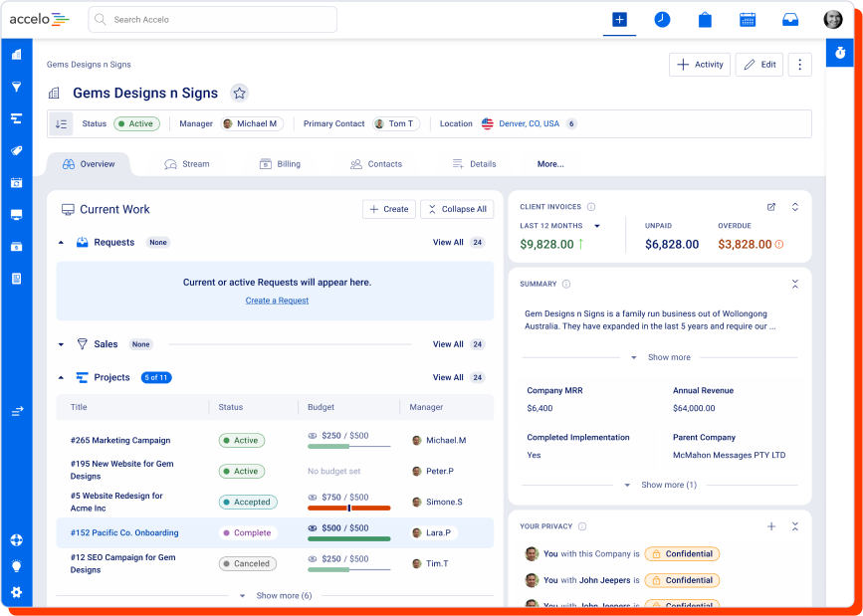Switch to the Billing tab
The height and width of the screenshot is (616, 863).
[x=280, y=164]
